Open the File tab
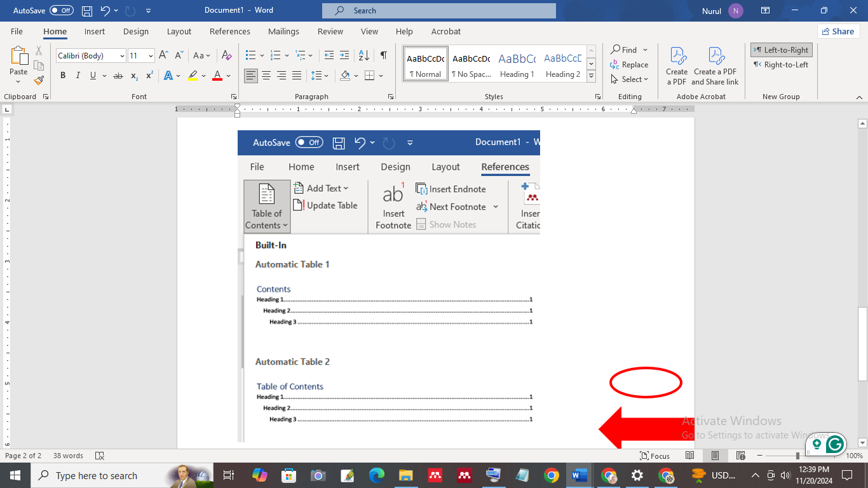 tap(17, 31)
